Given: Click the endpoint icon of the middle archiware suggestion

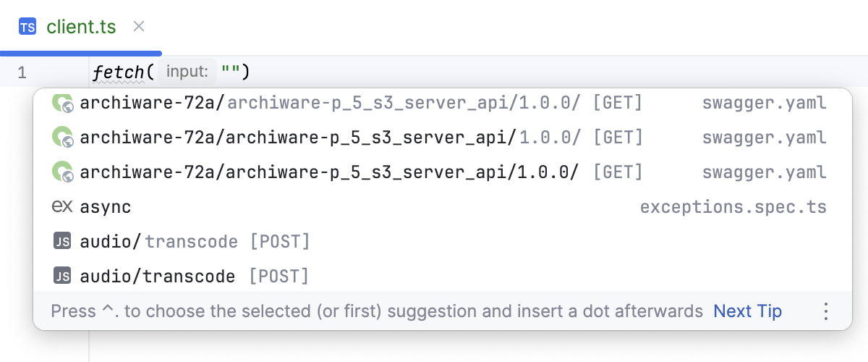Looking at the screenshot, I should point(62,138).
